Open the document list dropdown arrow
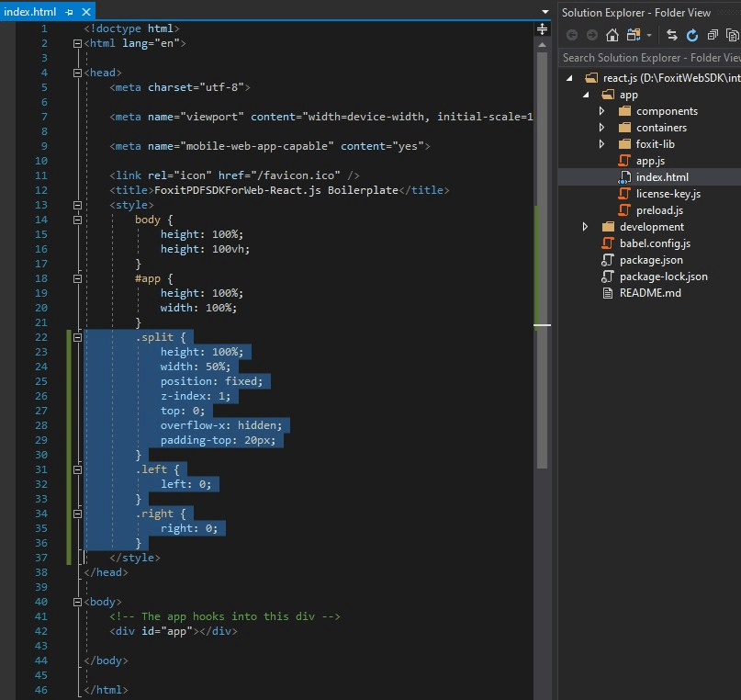741x700 pixels. click(x=545, y=12)
